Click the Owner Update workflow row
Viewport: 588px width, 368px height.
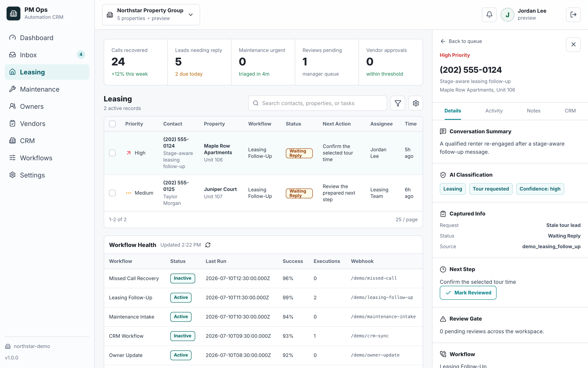coord(263,355)
